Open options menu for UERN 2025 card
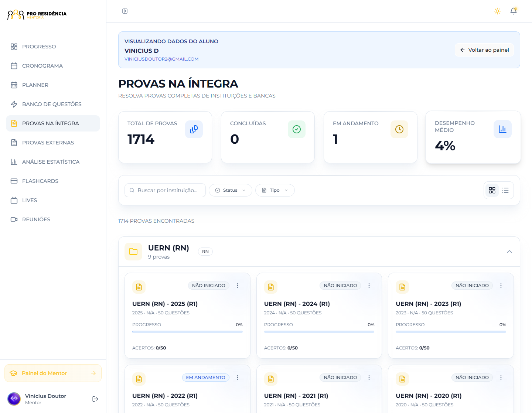532x413 pixels. 238,286
